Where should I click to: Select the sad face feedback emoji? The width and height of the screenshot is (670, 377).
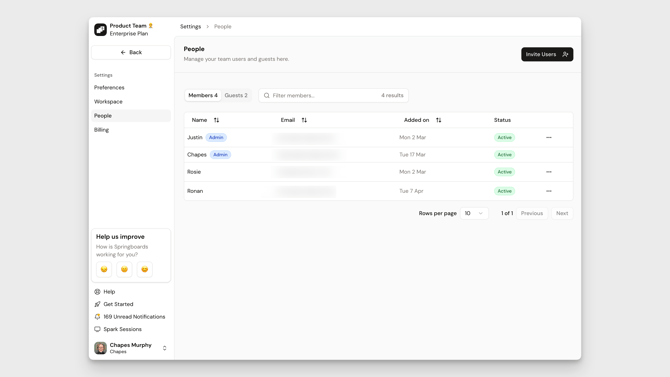104,269
